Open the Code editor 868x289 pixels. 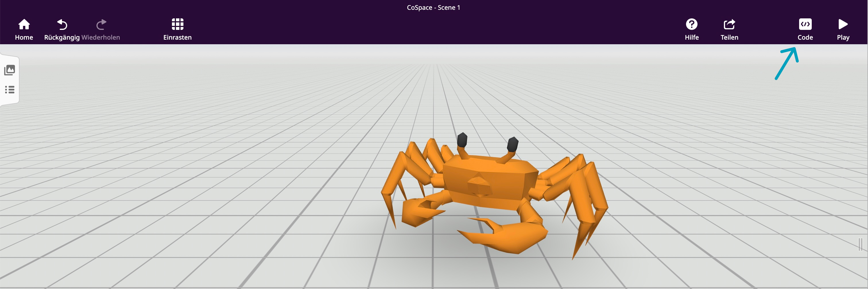(805, 29)
